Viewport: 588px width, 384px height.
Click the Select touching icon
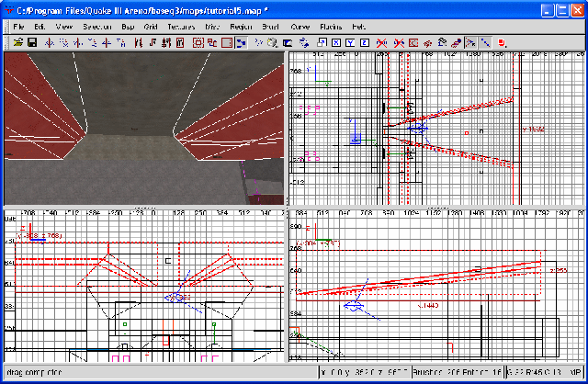(x=153, y=43)
